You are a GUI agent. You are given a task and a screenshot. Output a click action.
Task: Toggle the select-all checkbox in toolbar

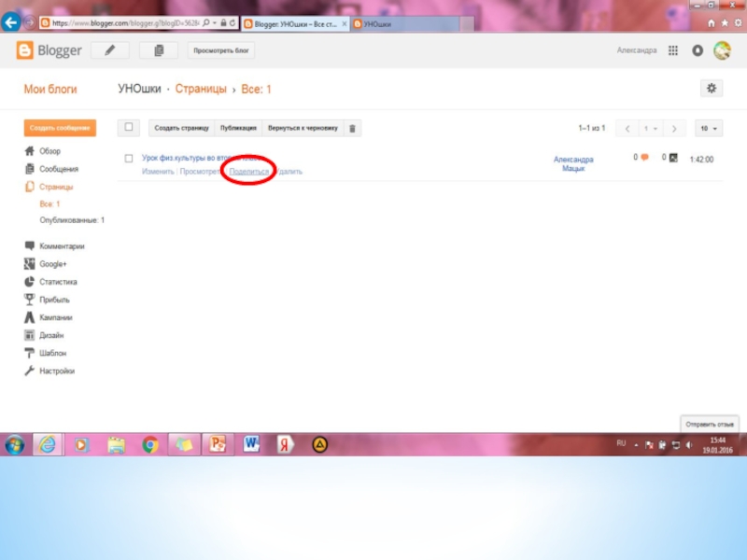coord(129,127)
